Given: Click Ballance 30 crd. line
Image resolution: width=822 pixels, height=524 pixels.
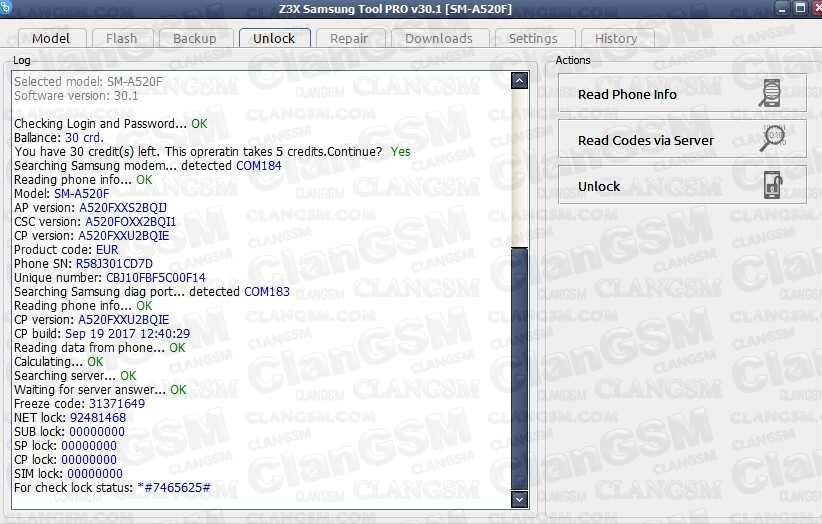Looking at the screenshot, I should 59,137.
